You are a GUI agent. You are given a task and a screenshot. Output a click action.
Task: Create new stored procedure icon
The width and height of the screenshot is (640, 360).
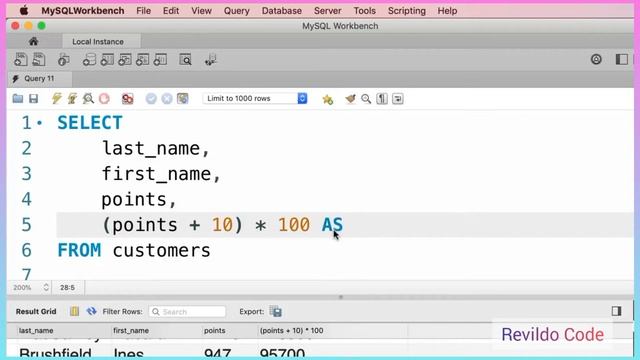tap(142, 60)
